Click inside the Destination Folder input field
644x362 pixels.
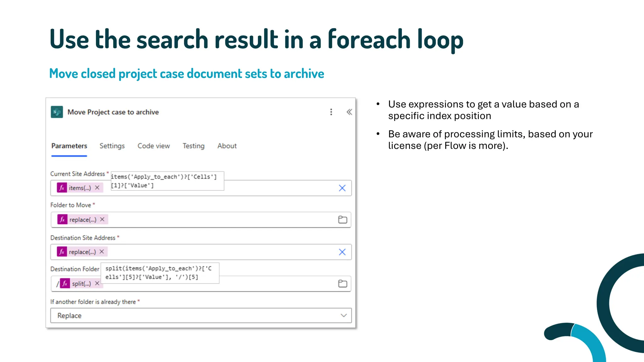click(201, 284)
